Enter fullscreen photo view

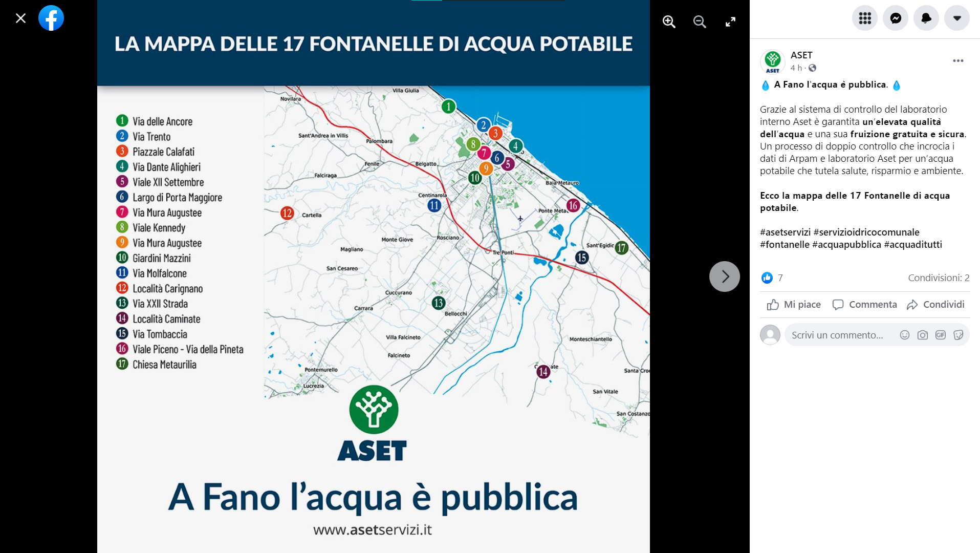[x=730, y=22]
